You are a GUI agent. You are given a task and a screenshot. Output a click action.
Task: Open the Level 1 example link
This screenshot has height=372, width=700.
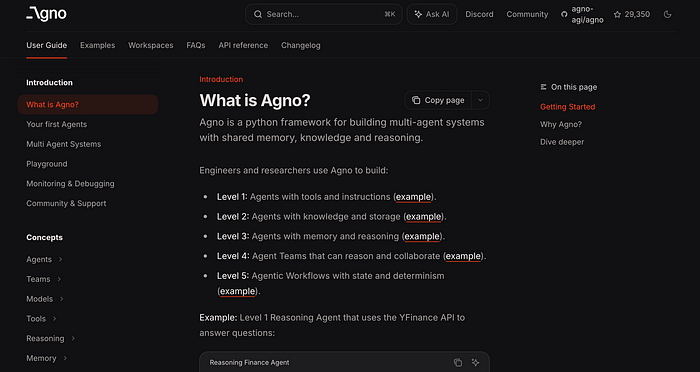point(413,196)
